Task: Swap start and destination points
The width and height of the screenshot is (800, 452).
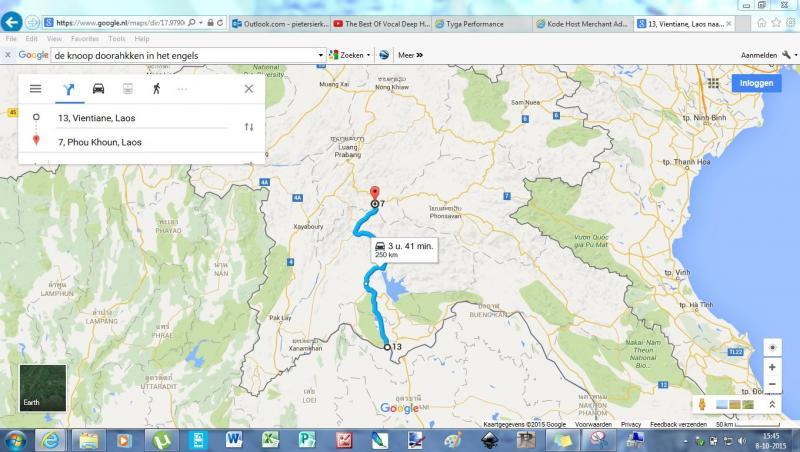Action: (249, 127)
